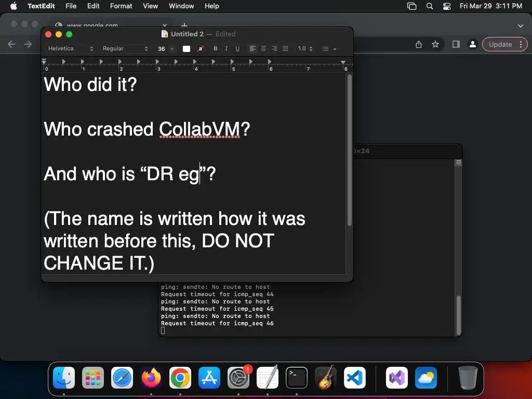Click the Stage Manager icon in menu bar
This screenshot has height=399, width=532.
[x=411, y=6]
